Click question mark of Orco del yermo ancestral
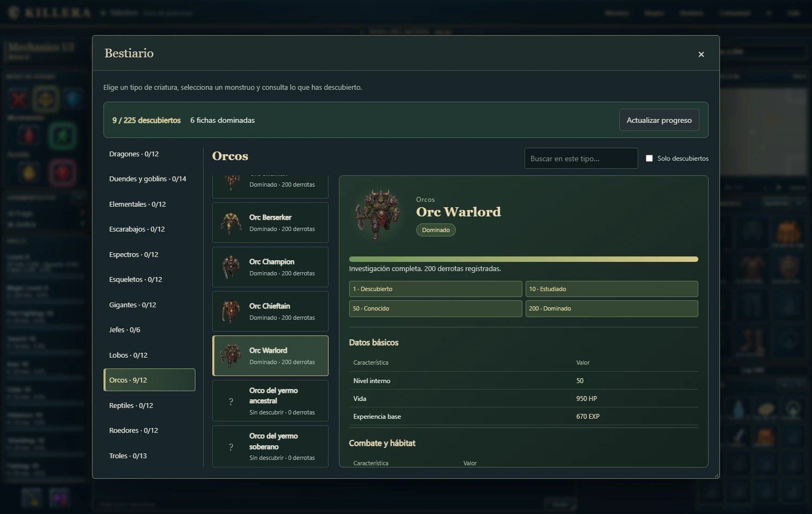The width and height of the screenshot is (812, 514). 231,401
